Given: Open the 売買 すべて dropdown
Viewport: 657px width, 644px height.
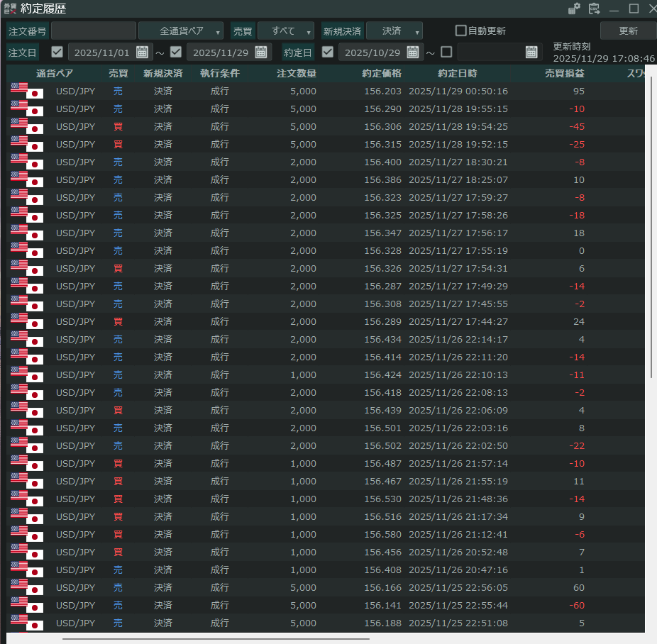Looking at the screenshot, I should (286, 31).
